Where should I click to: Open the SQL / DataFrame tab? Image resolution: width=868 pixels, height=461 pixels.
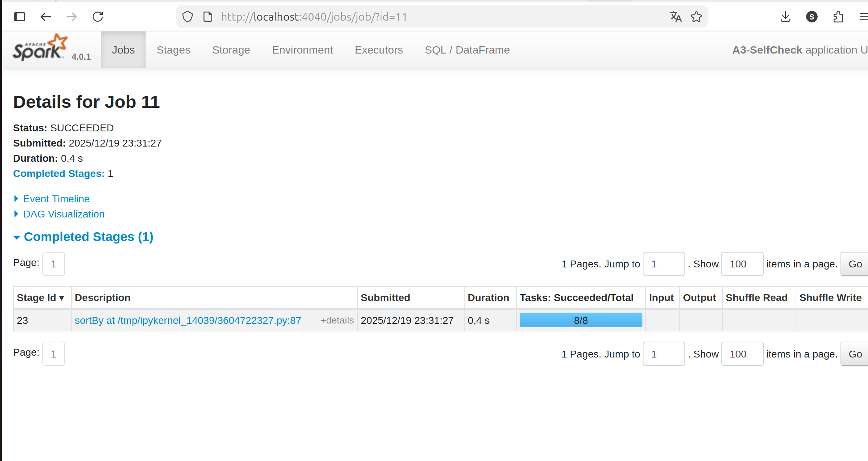467,50
